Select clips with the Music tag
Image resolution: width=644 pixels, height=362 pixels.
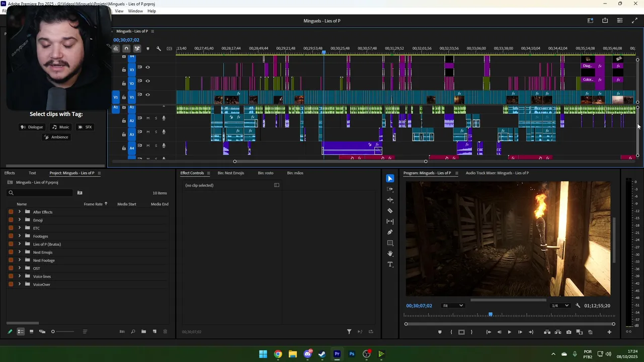pyautogui.click(x=60, y=127)
